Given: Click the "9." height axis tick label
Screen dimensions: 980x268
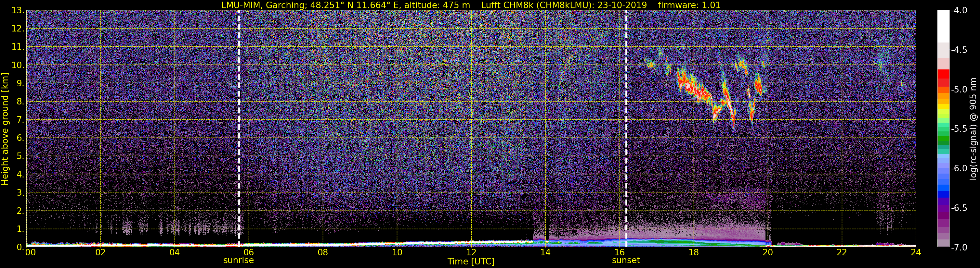Looking at the screenshot, I should 20,83.
